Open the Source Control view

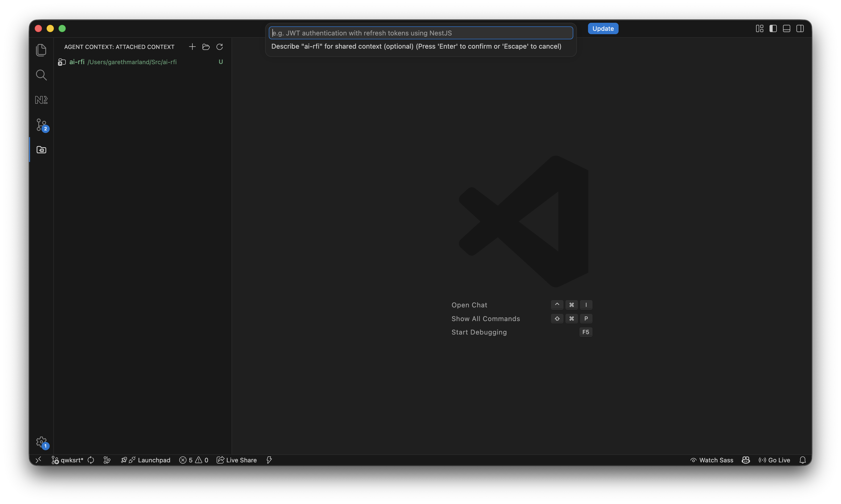[41, 125]
